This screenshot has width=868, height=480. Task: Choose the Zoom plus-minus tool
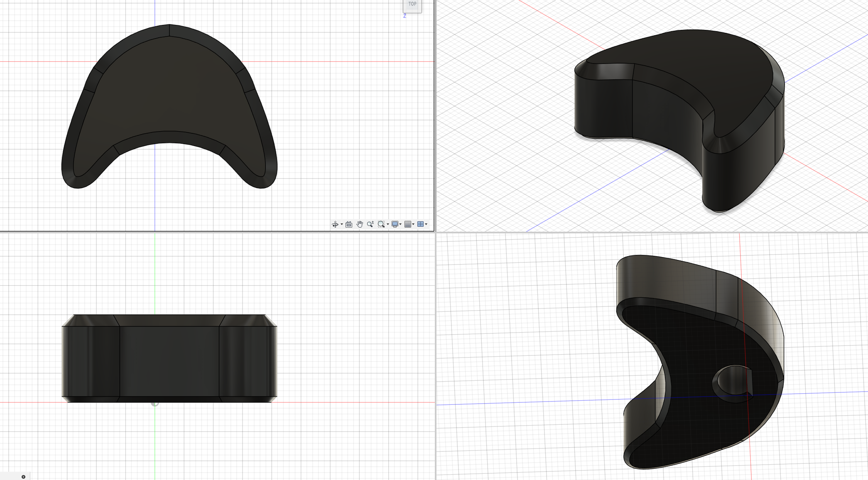tap(370, 224)
